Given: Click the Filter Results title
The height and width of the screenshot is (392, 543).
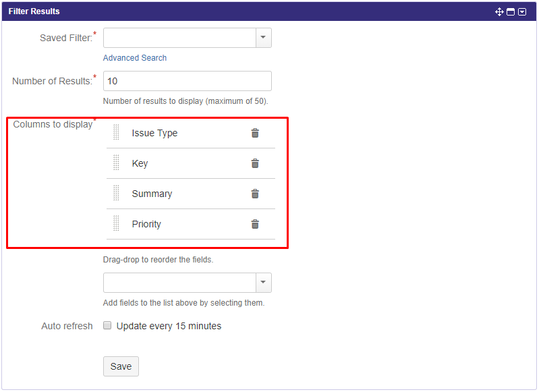Looking at the screenshot, I should coord(34,11).
